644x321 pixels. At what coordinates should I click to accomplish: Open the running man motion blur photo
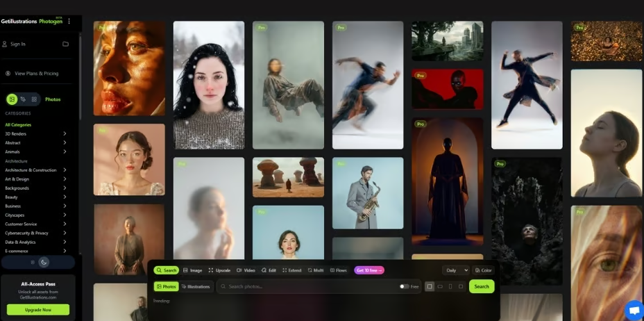[x=368, y=85]
